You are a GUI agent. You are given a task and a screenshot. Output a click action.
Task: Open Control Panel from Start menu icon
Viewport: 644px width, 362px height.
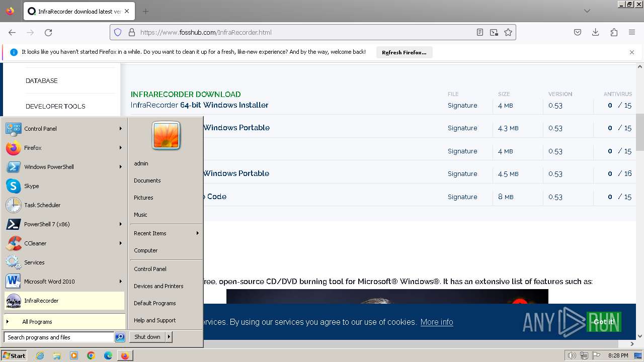(14, 129)
